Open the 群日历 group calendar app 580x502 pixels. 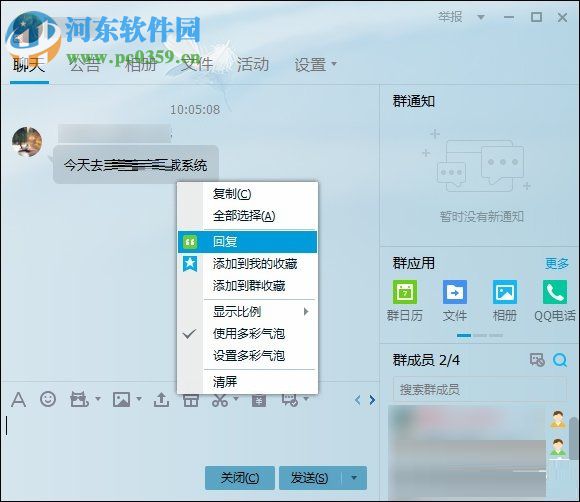[405, 301]
